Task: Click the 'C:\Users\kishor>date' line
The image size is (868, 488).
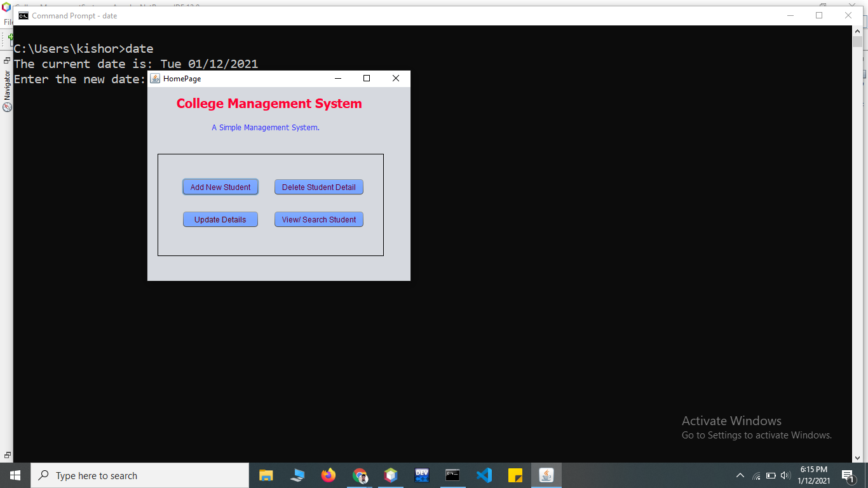Action: pyautogui.click(x=84, y=49)
